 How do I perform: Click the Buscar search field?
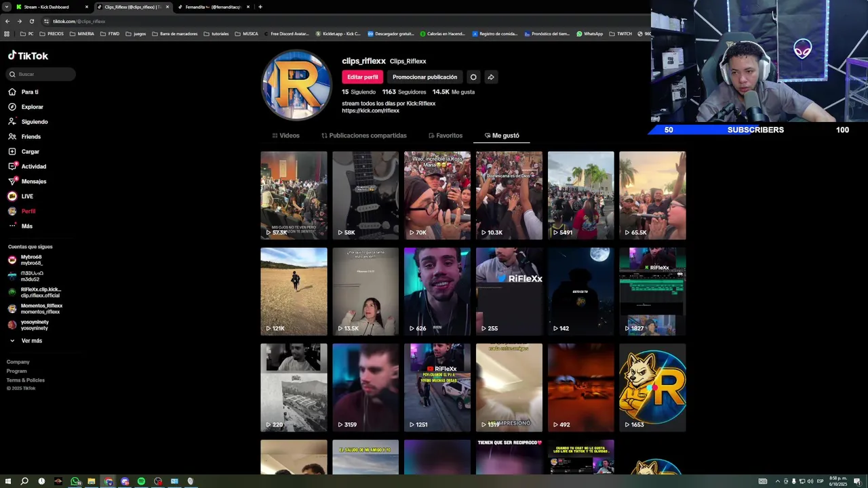pos(41,74)
